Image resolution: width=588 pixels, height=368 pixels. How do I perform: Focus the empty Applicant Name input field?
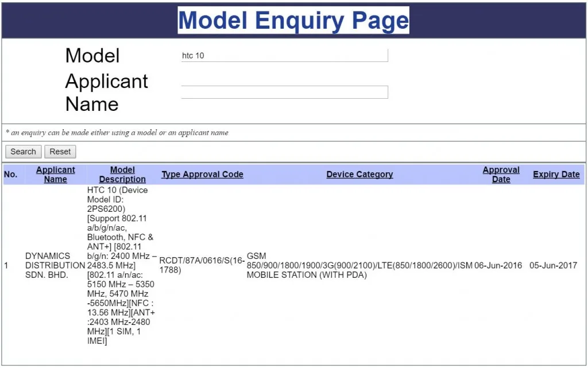point(285,92)
